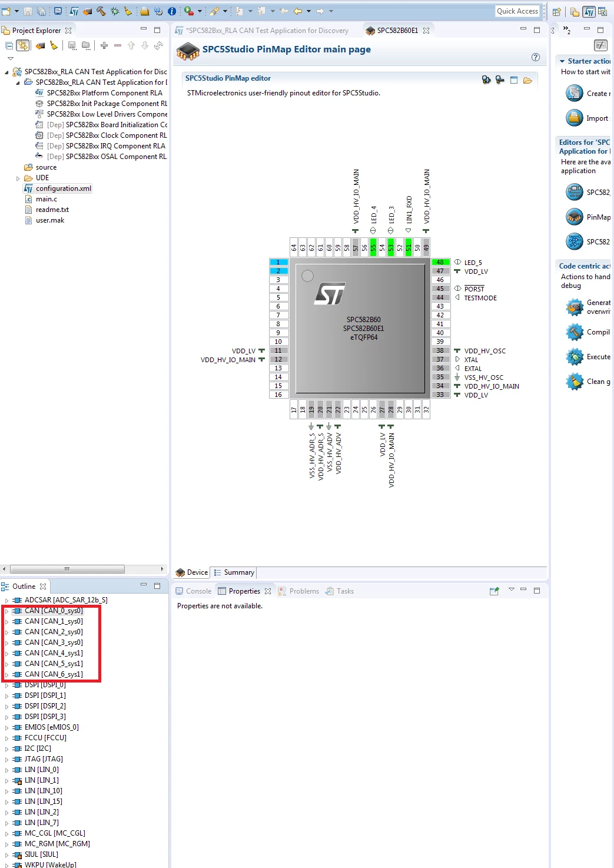Open dropdown next to New file icon
This screenshot has width=614, height=868.
(16, 11)
